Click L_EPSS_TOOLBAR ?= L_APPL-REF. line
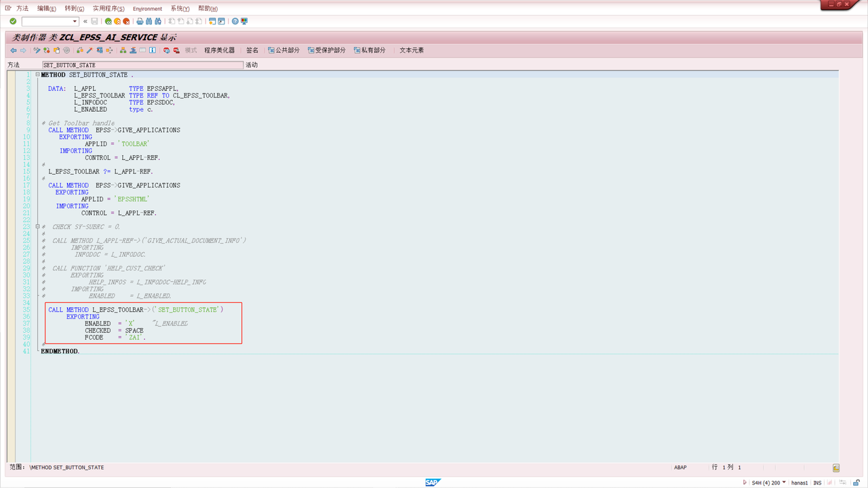The image size is (868, 488). [x=101, y=171]
